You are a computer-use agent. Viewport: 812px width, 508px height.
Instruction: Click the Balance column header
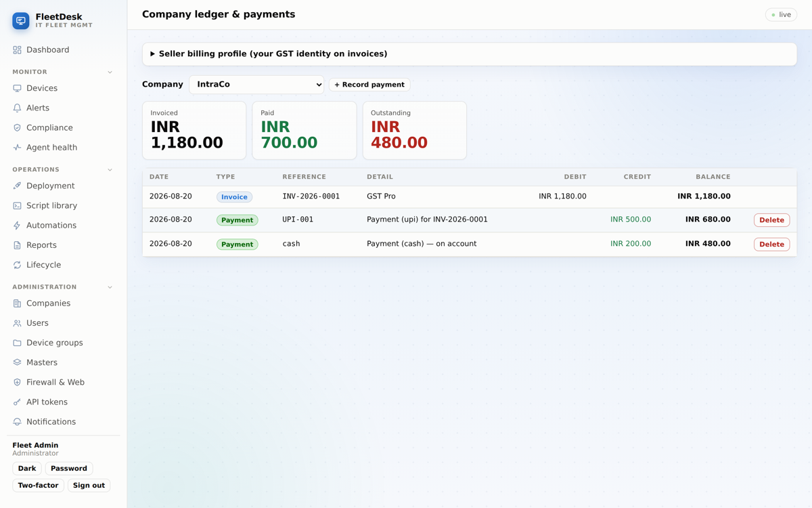click(713, 177)
